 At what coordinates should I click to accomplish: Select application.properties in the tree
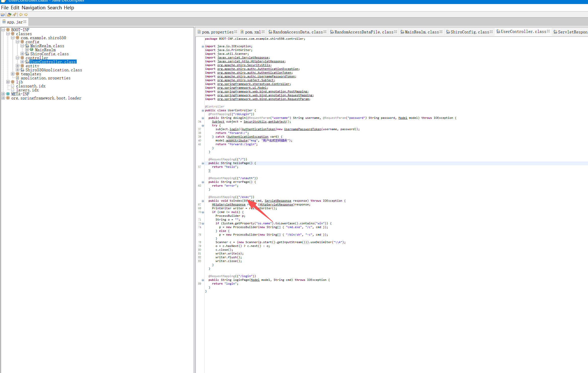(45, 78)
